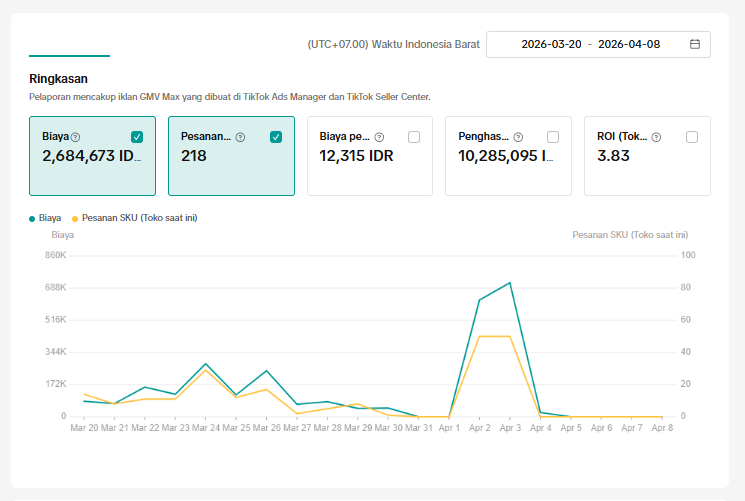The width and height of the screenshot is (745, 501).
Task: Click the help icon on Penghas... card
Action: (518, 137)
